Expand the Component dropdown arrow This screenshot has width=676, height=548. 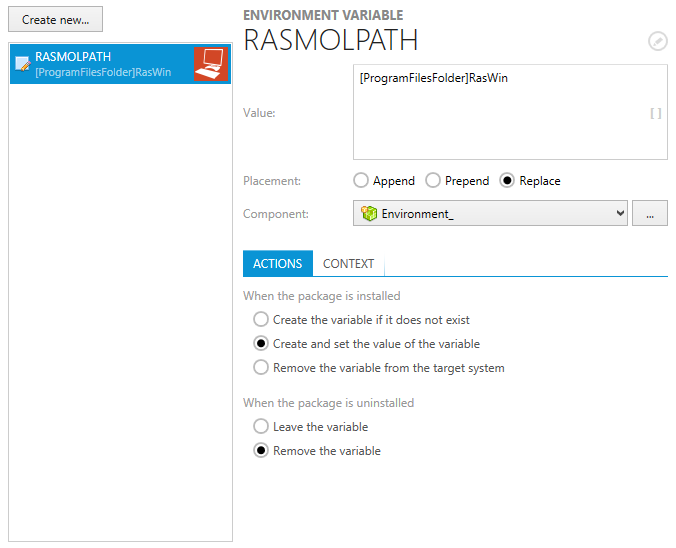tap(620, 214)
